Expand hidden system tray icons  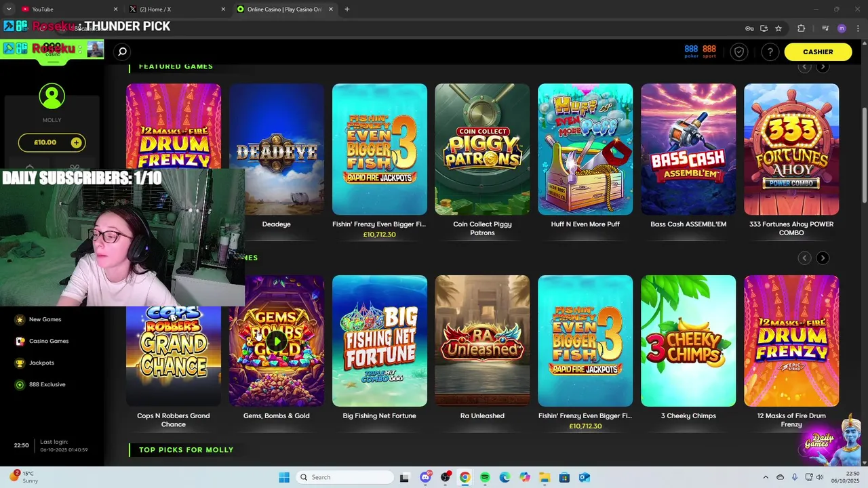click(x=766, y=477)
